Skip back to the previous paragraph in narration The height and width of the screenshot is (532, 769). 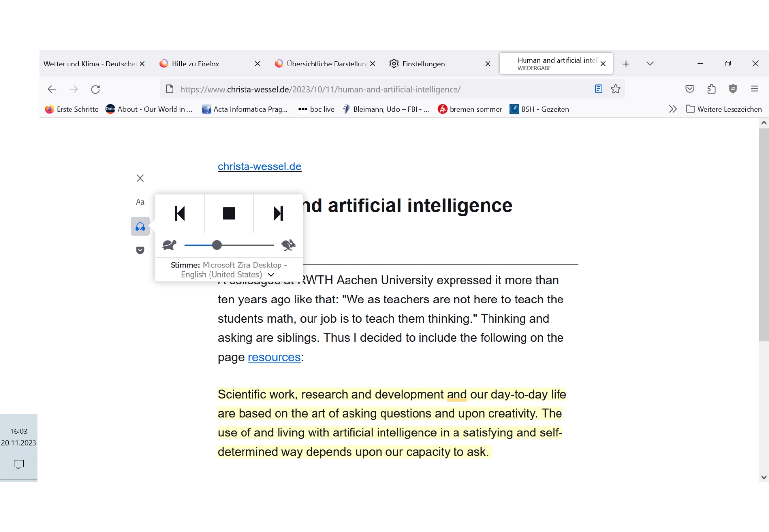click(180, 213)
